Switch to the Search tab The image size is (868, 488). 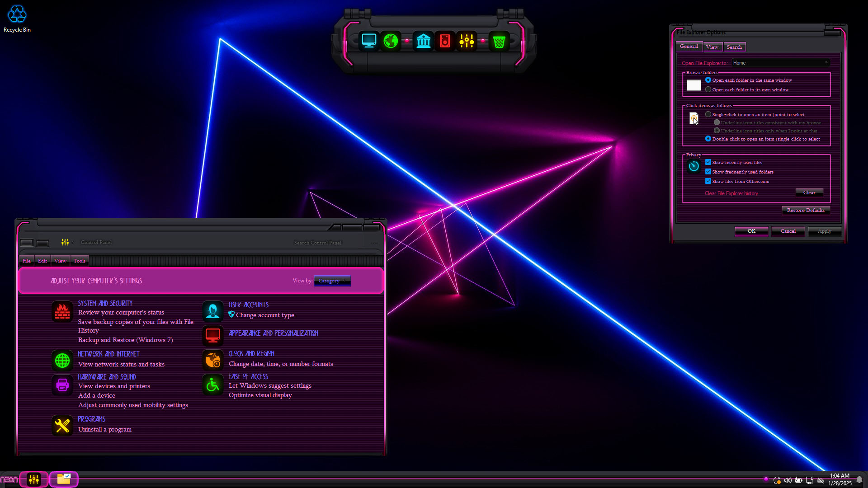(x=734, y=47)
